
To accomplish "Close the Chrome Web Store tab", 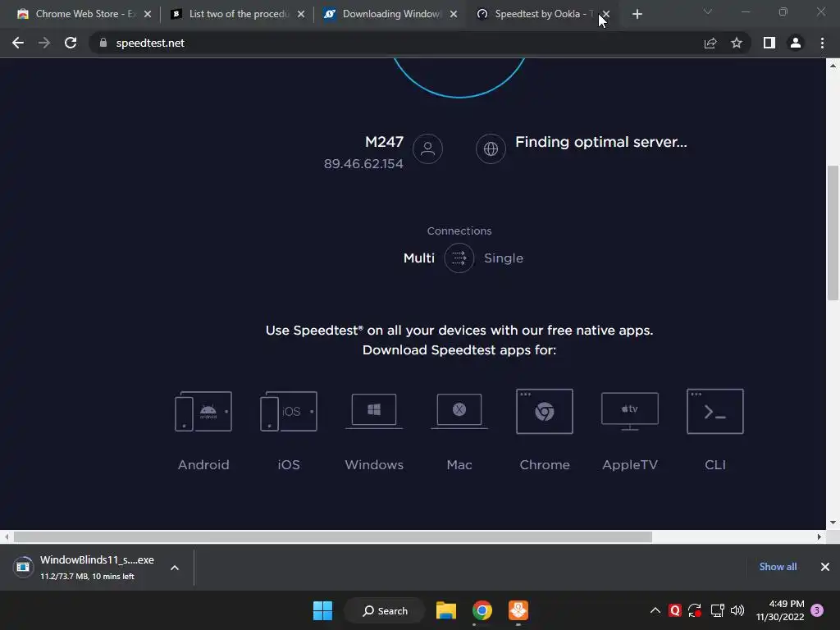I will 148,14.
